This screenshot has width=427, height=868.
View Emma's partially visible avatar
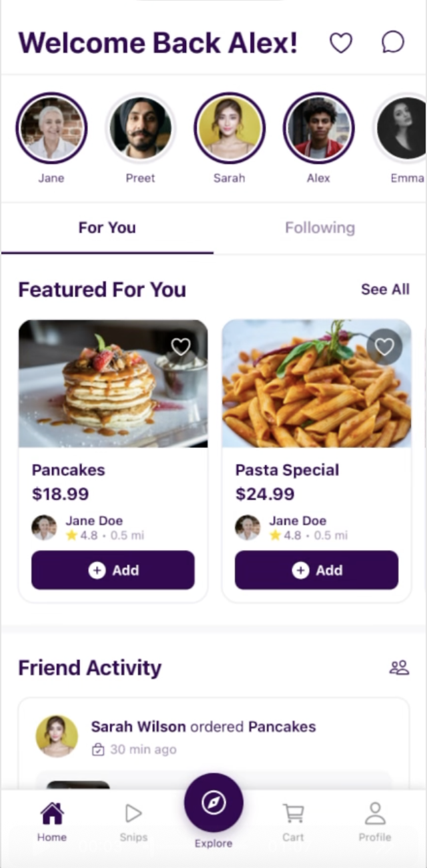[x=406, y=128]
